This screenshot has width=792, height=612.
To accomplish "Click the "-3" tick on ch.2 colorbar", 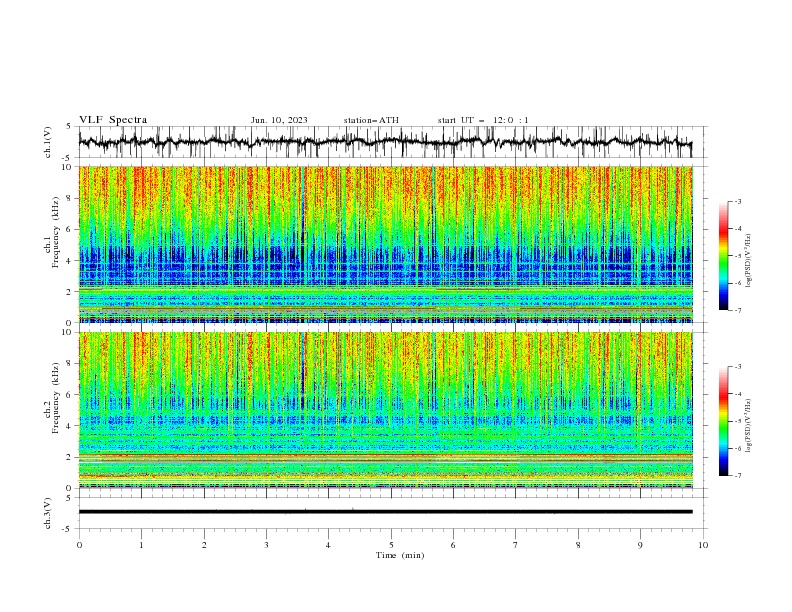I will coord(738,367).
